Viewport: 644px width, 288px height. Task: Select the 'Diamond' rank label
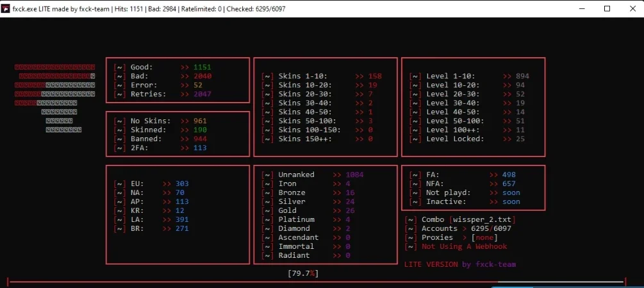(294, 228)
